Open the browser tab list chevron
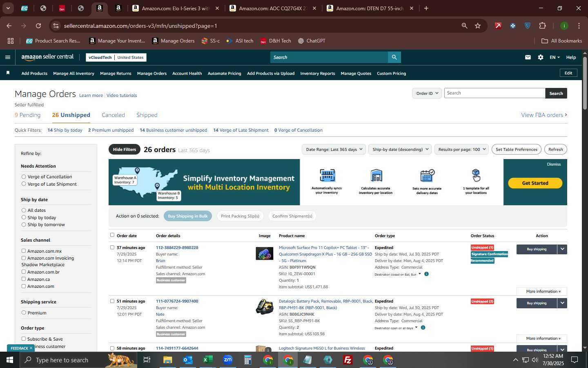 [x=8, y=8]
